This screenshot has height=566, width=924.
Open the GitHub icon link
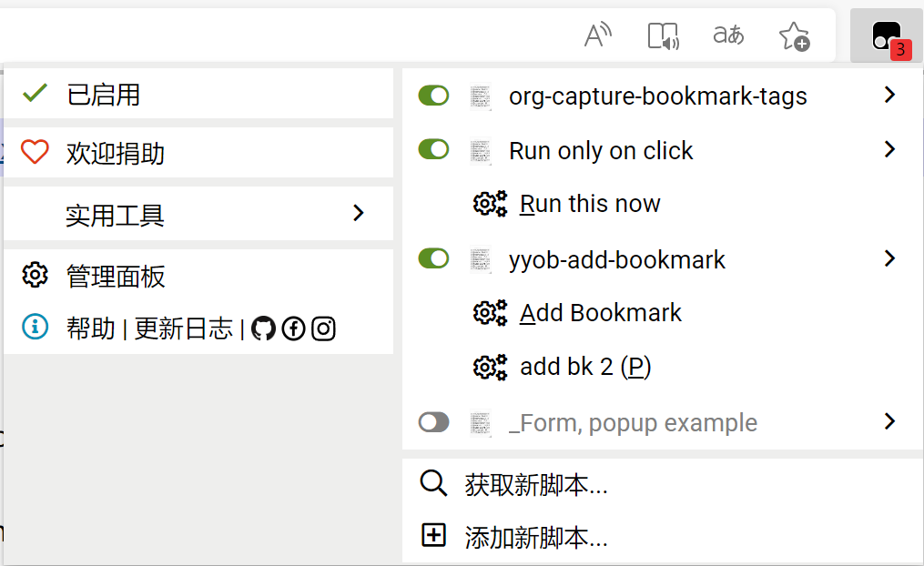[263, 328]
